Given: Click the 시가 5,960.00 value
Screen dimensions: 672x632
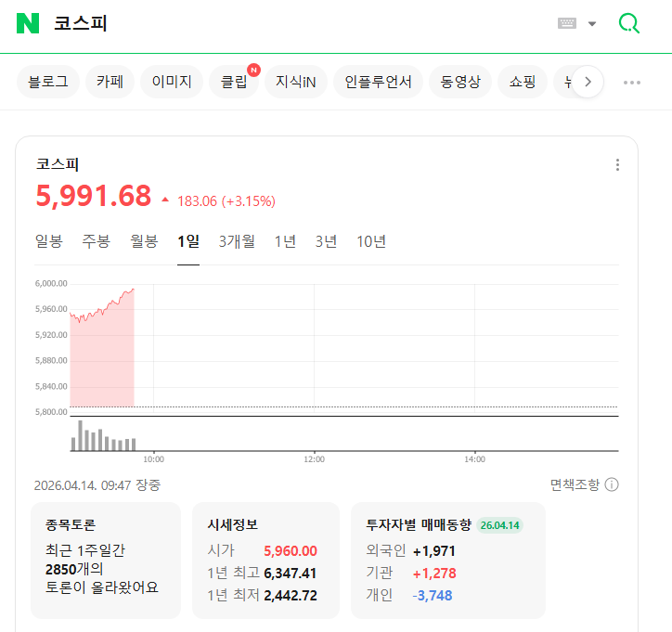Looking at the screenshot, I should tap(291, 550).
